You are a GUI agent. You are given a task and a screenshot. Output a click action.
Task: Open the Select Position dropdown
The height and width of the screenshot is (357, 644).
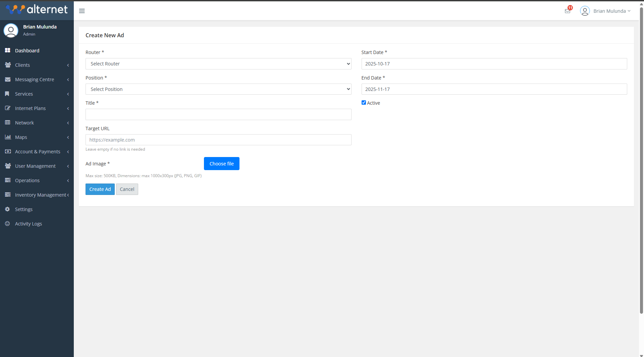coord(218,89)
